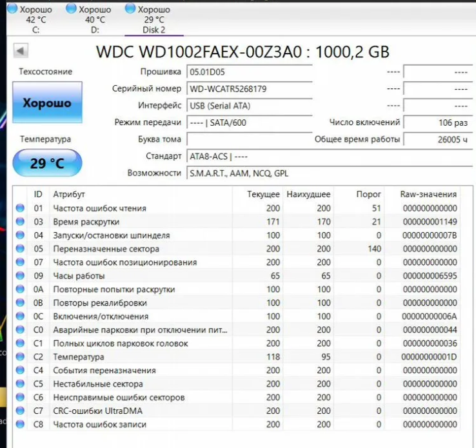Select the Переназначенные сектора row
Viewport: 476px width, 448px height.
pos(237,248)
